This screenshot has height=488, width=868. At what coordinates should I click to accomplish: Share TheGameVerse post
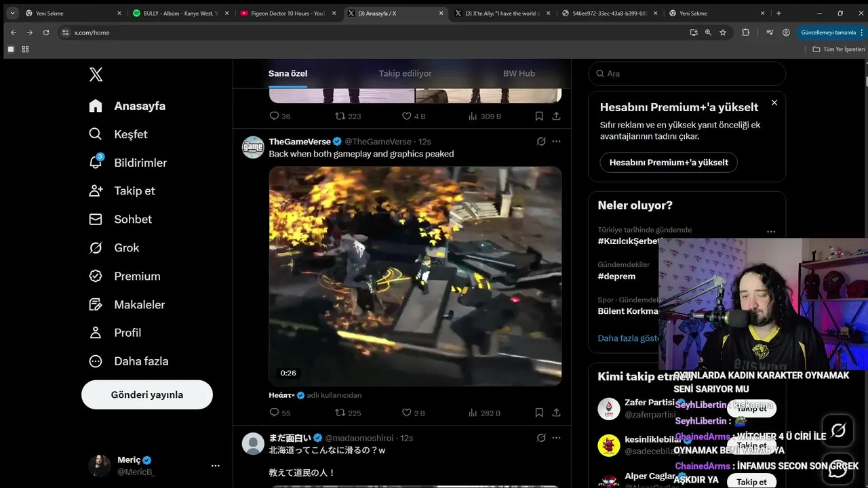(556, 413)
